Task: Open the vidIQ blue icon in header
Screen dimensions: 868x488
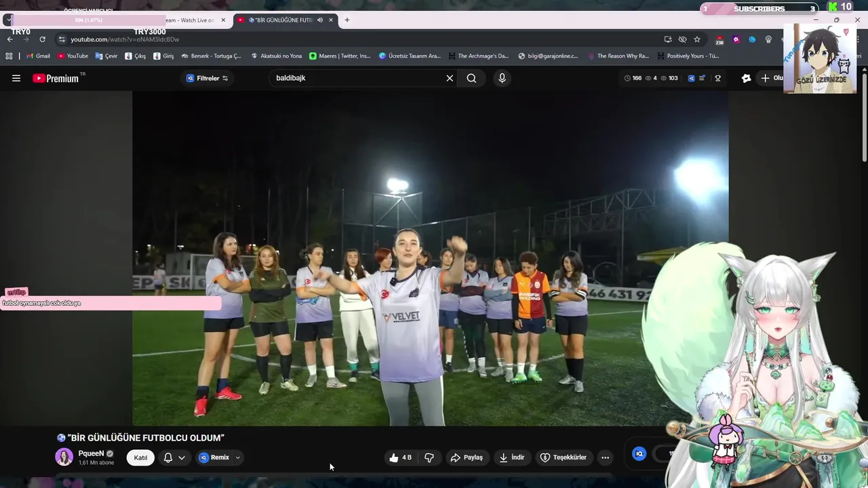Action: pos(691,78)
